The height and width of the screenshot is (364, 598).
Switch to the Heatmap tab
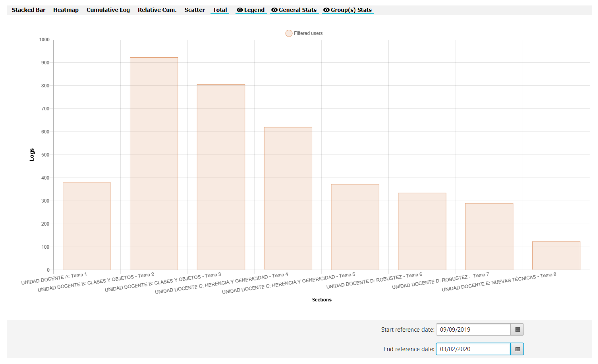click(66, 10)
